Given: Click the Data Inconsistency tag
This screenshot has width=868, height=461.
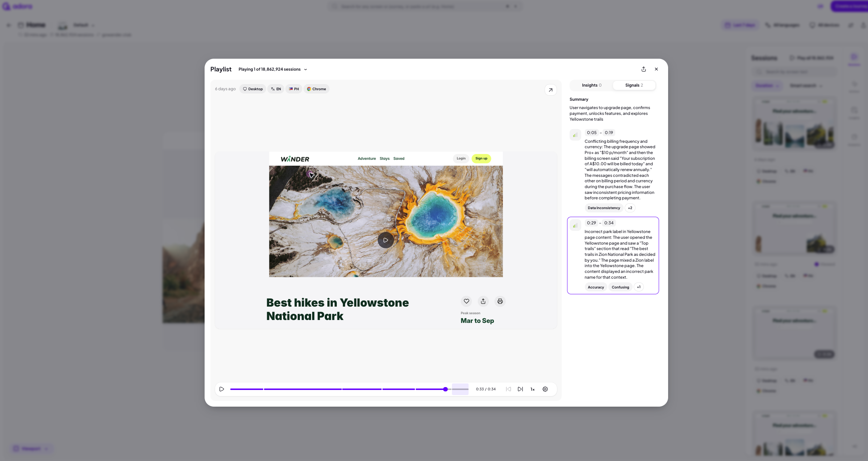Looking at the screenshot, I should pos(604,208).
